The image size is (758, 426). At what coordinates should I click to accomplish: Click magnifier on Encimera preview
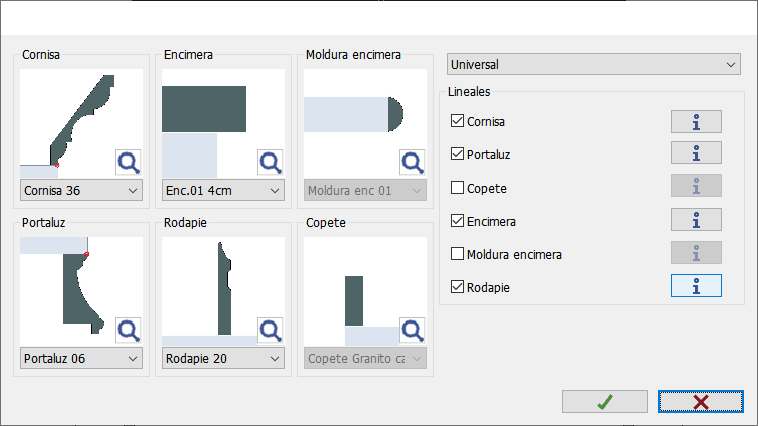click(270, 162)
